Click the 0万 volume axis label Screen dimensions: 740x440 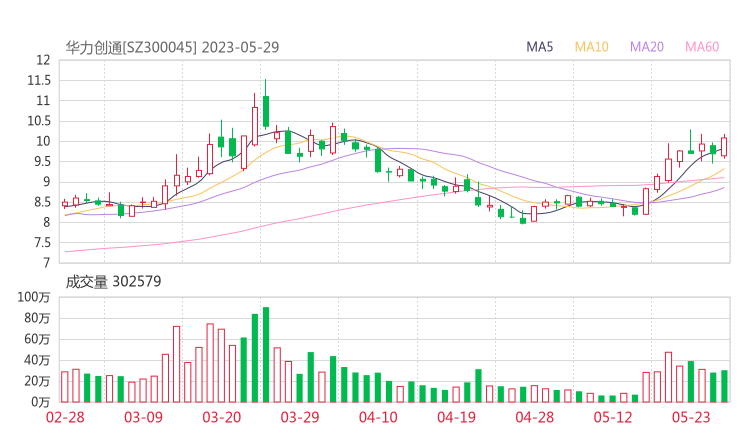point(40,402)
